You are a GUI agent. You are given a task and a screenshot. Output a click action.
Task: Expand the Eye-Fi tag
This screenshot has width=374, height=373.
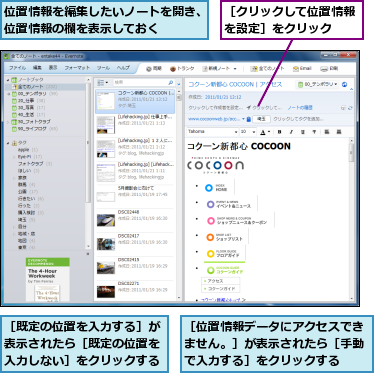pyautogui.click(x=14, y=157)
